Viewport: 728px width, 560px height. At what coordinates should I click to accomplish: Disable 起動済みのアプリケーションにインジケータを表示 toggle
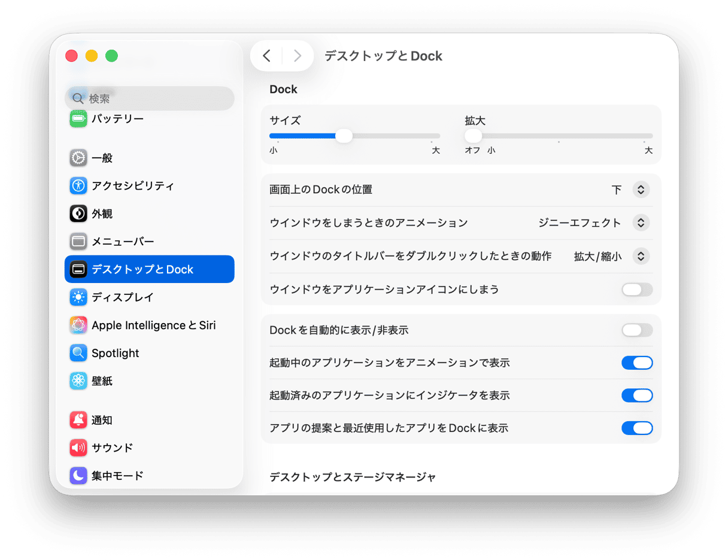(x=636, y=395)
